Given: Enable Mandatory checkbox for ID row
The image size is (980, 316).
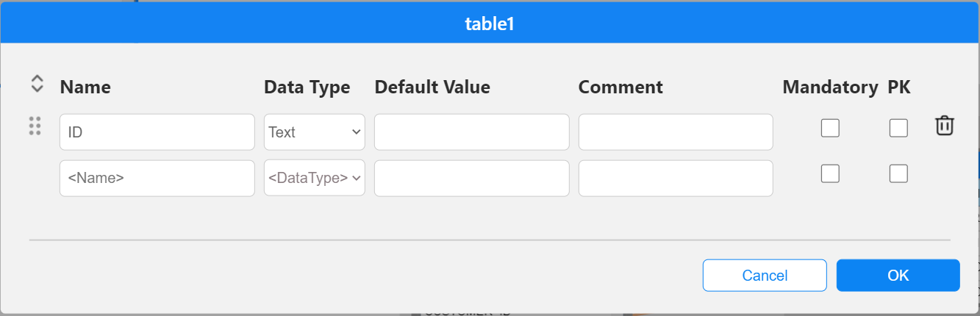Looking at the screenshot, I should coord(830,128).
